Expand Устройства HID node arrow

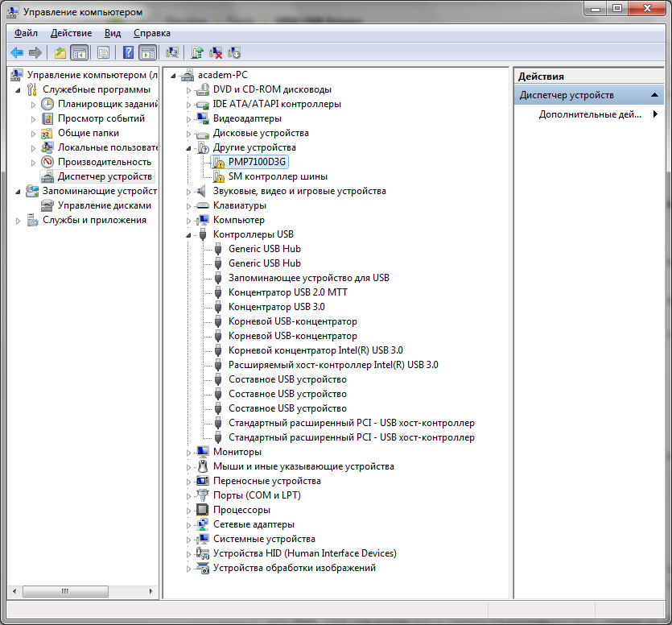188,554
